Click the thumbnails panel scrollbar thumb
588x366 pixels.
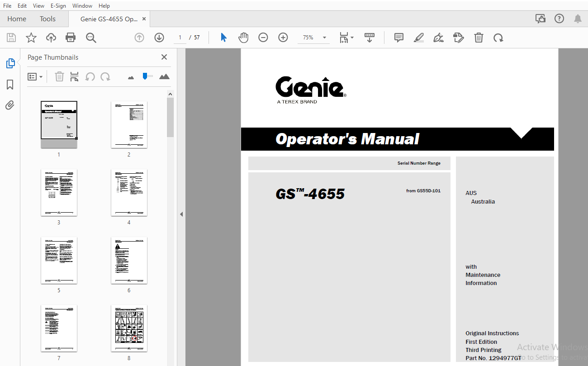click(x=171, y=117)
